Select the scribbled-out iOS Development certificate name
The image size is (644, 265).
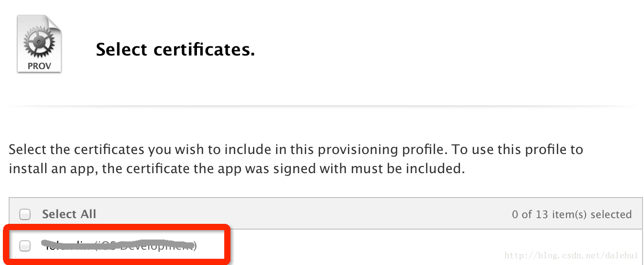(x=120, y=245)
